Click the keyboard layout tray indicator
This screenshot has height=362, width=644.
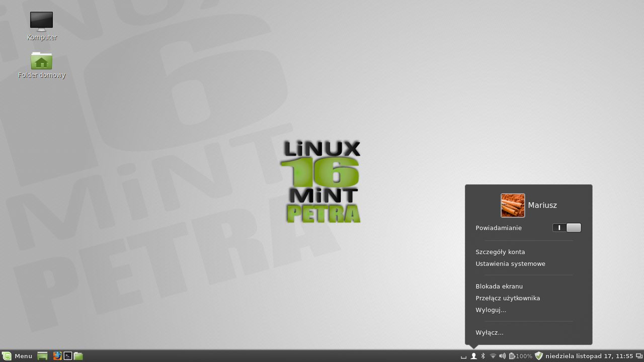click(x=464, y=356)
